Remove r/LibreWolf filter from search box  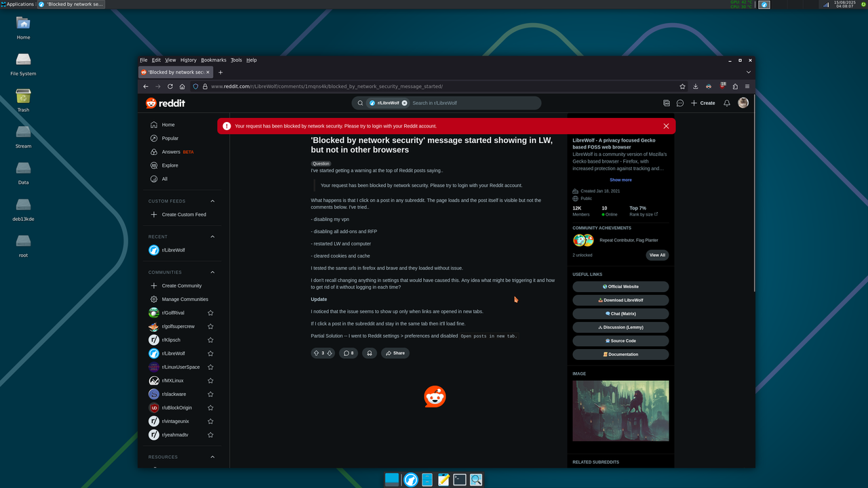coord(404,103)
